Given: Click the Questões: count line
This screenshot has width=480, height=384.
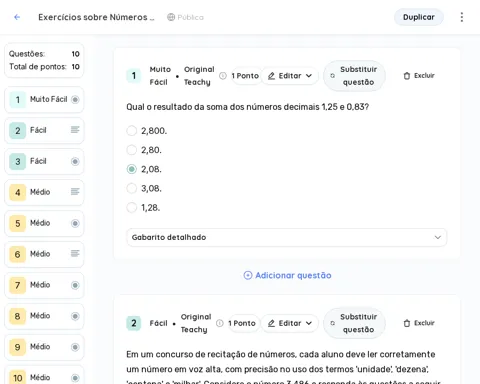Looking at the screenshot, I should coord(44,54).
